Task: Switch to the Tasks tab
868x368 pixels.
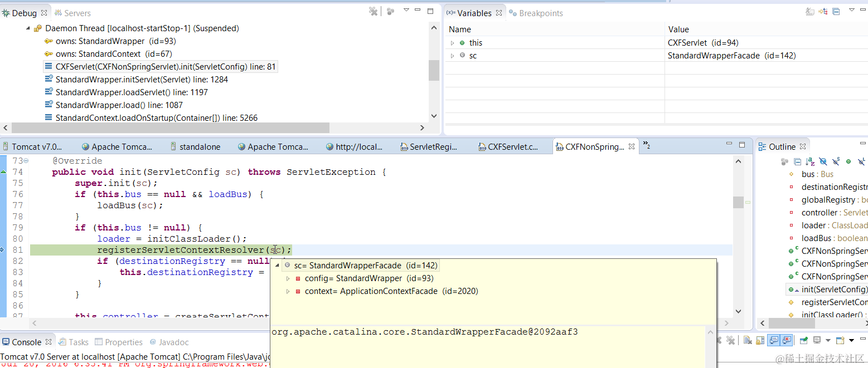Action: click(x=73, y=342)
